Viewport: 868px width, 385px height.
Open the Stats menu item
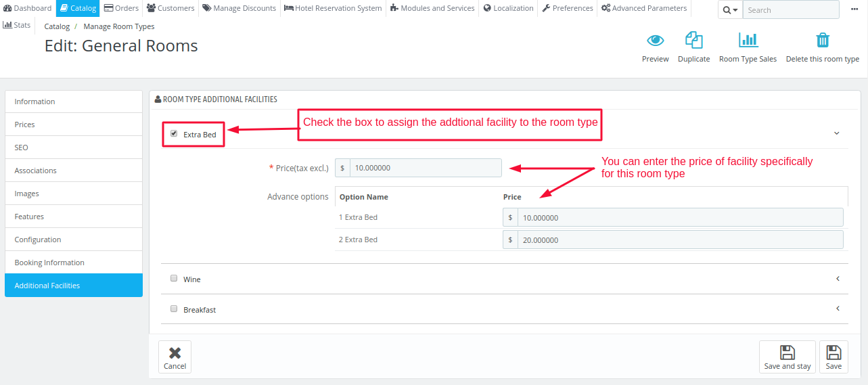click(x=17, y=25)
